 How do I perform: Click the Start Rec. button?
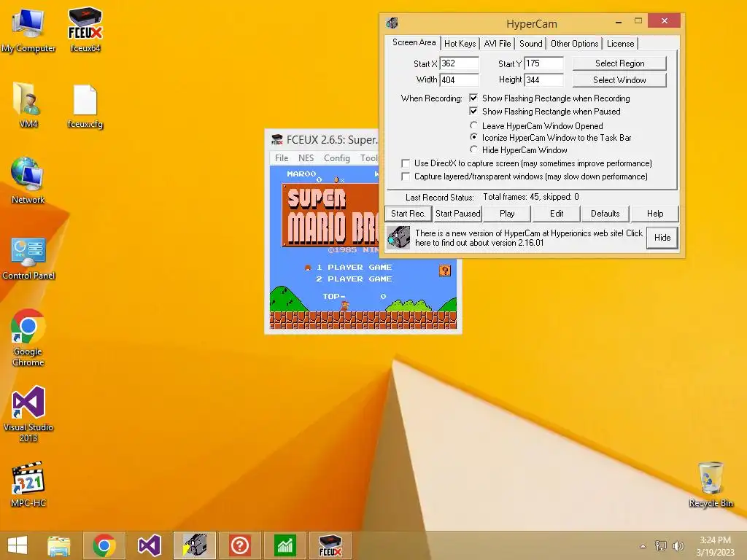click(409, 214)
